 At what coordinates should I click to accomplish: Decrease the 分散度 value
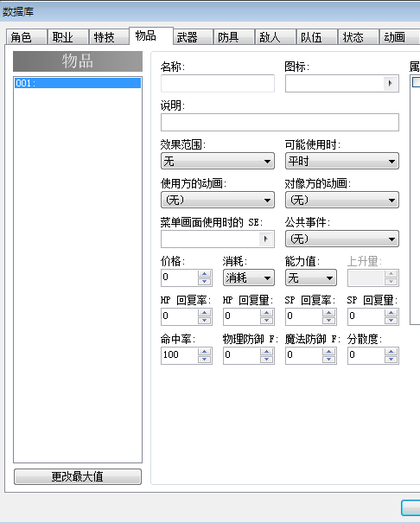391,360
